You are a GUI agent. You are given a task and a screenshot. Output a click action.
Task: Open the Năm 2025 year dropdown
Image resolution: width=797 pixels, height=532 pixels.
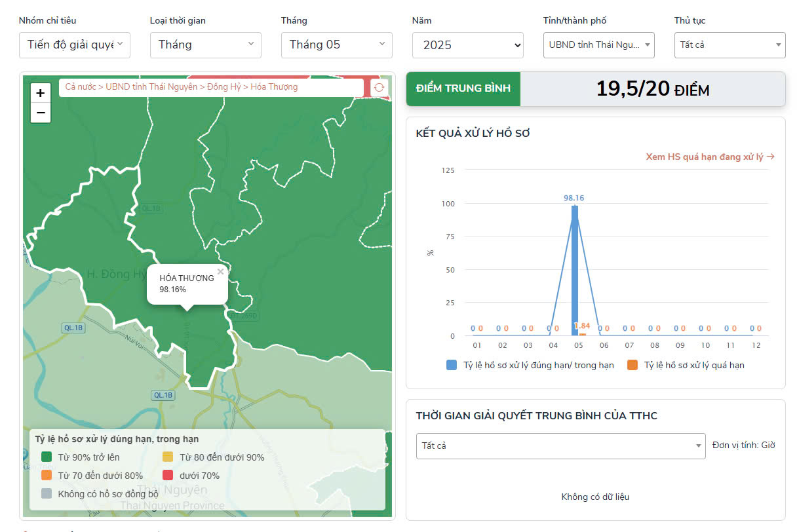(x=468, y=45)
